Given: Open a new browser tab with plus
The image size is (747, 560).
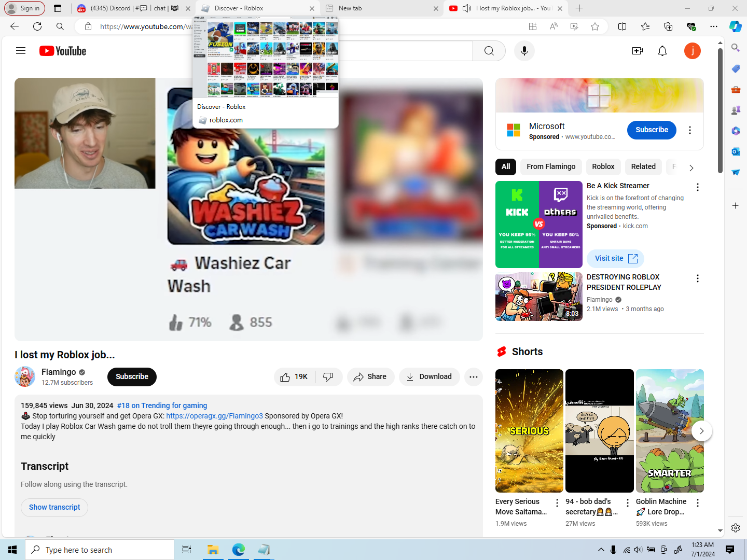Looking at the screenshot, I should point(579,8).
